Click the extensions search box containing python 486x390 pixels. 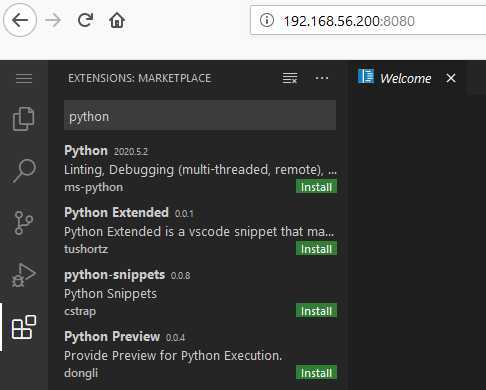pos(200,115)
